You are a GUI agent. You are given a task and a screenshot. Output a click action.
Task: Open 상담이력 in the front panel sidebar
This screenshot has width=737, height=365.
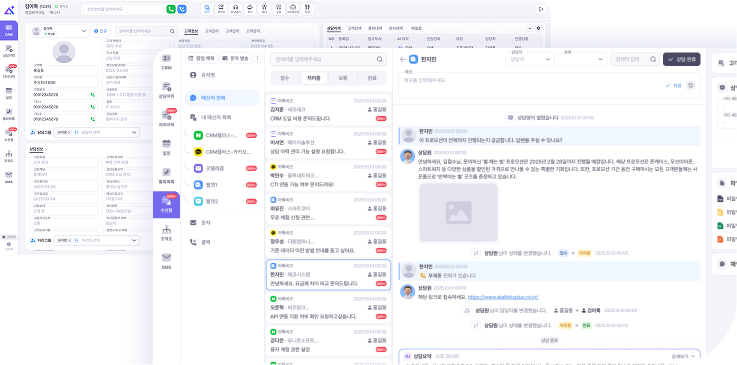click(x=166, y=90)
